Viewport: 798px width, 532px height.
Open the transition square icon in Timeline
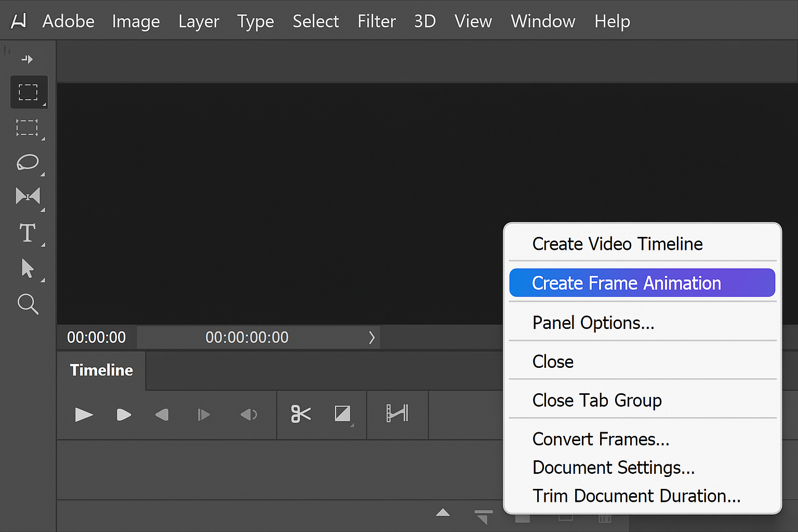coord(342,414)
